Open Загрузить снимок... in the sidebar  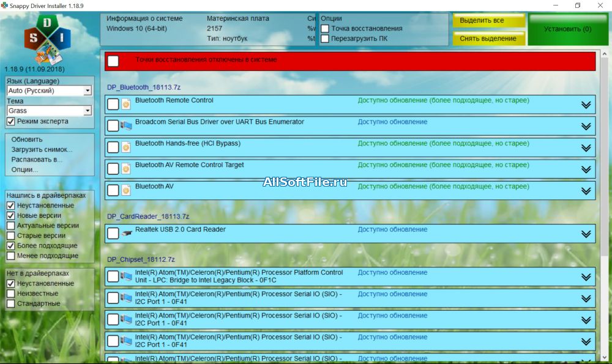tap(42, 149)
